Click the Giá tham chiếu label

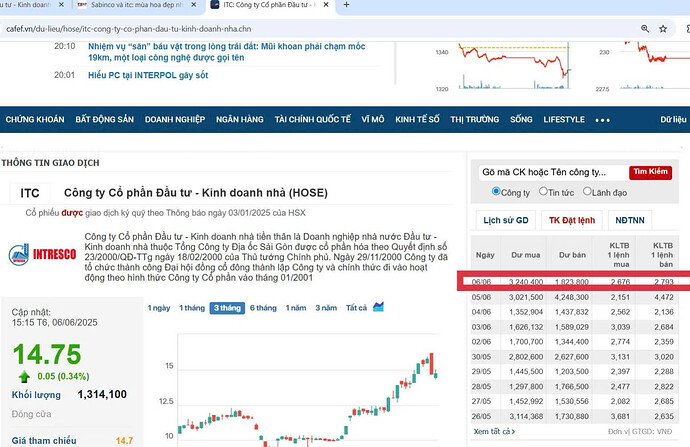coord(44,440)
